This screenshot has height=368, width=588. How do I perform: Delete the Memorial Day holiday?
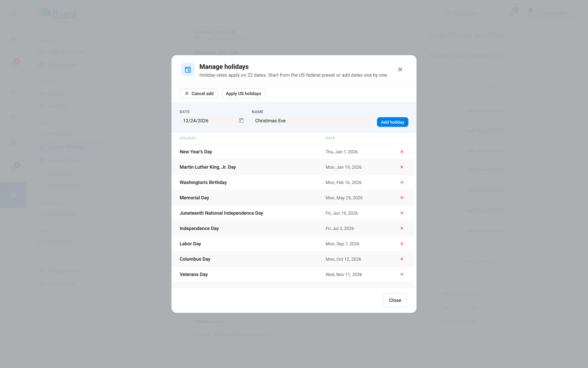click(402, 198)
